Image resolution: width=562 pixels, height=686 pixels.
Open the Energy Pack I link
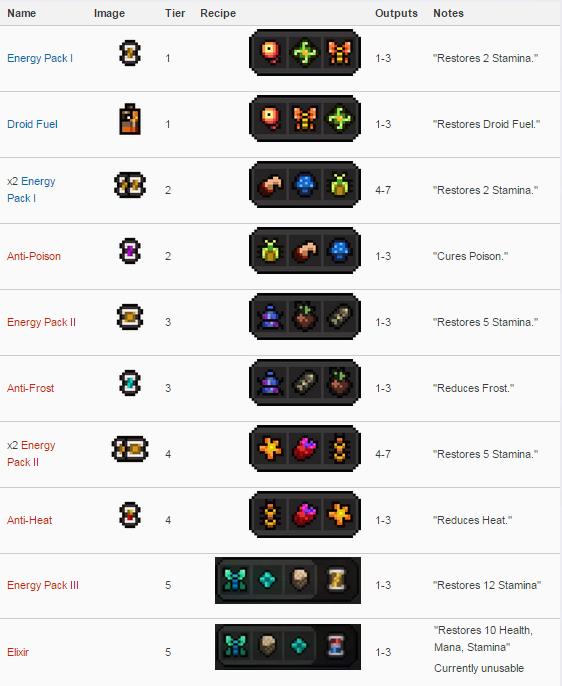[x=40, y=58]
